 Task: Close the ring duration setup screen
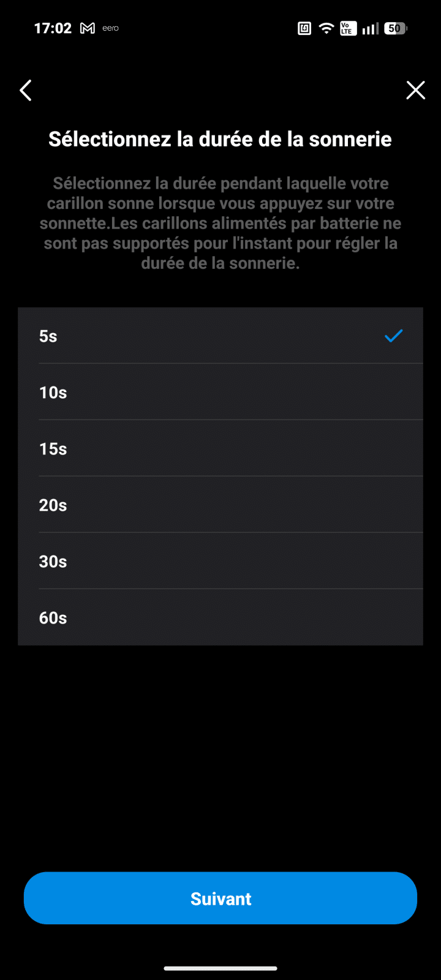(415, 91)
